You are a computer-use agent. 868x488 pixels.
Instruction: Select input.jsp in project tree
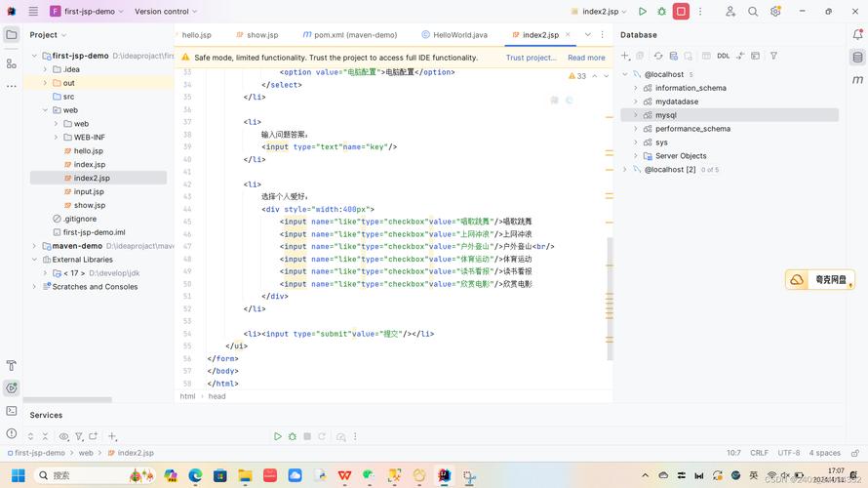pos(89,191)
